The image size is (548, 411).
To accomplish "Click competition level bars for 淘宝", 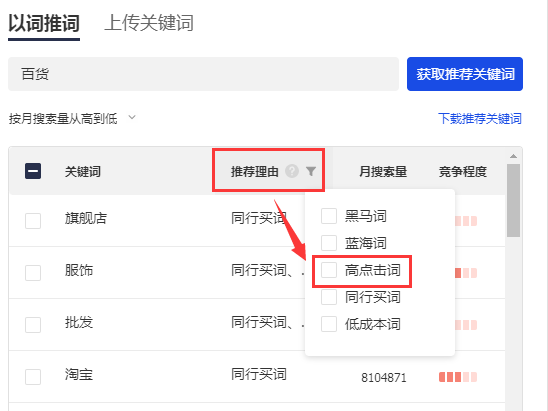I will [458, 377].
